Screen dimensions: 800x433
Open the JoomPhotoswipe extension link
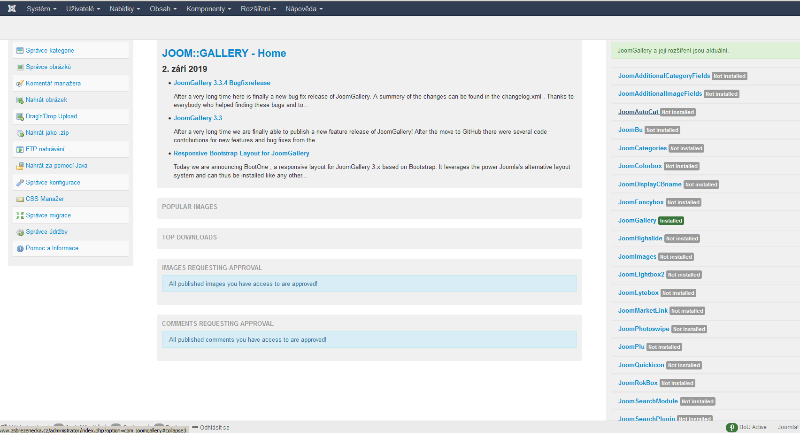click(x=643, y=329)
